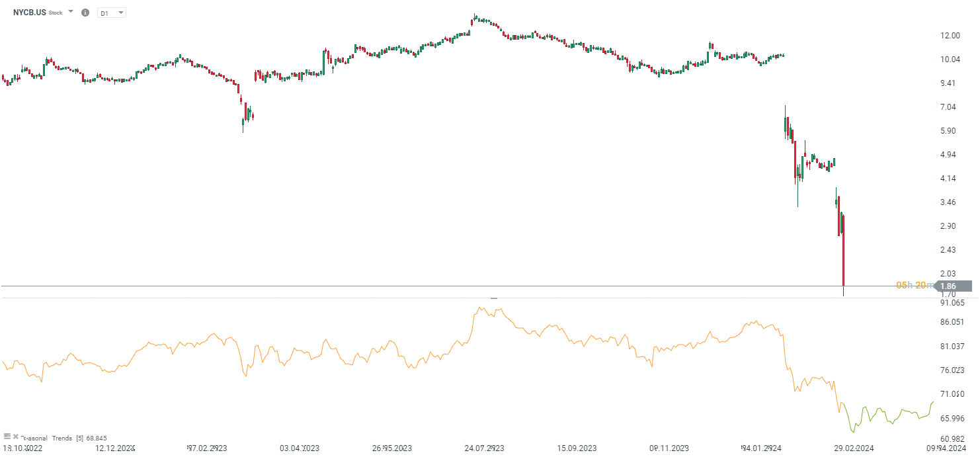The image size is (980, 459).
Task: Select the last large red candle
Action: click(x=844, y=251)
